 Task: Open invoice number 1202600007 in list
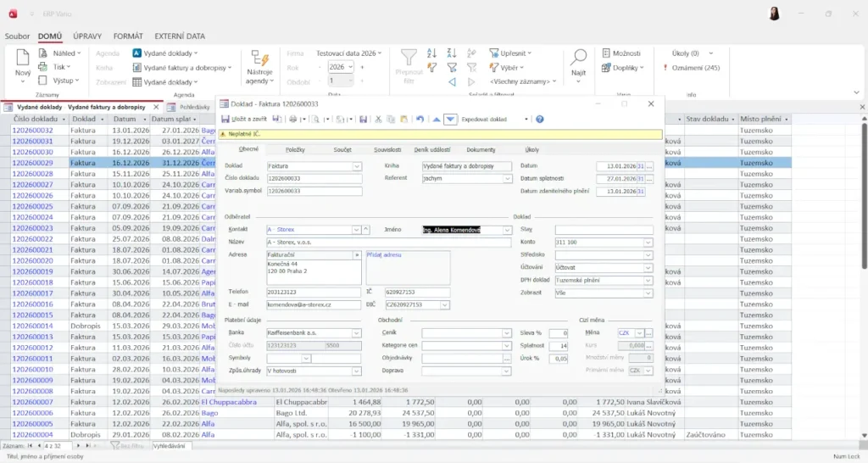point(35,402)
